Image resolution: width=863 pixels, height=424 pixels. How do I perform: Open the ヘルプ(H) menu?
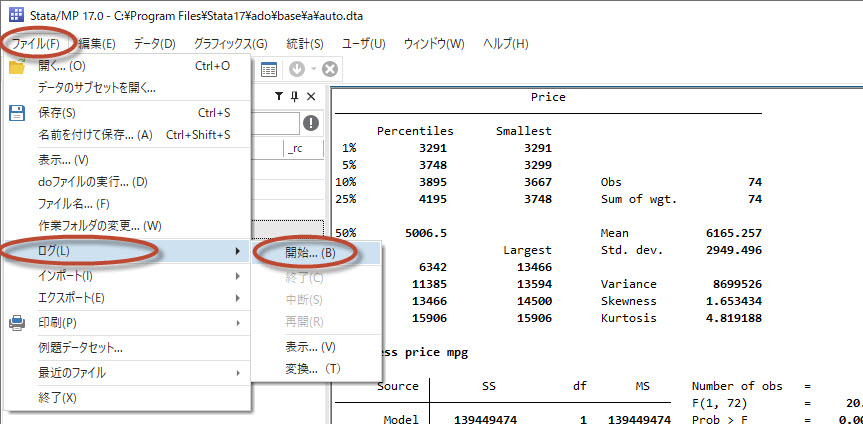pyautogui.click(x=506, y=44)
